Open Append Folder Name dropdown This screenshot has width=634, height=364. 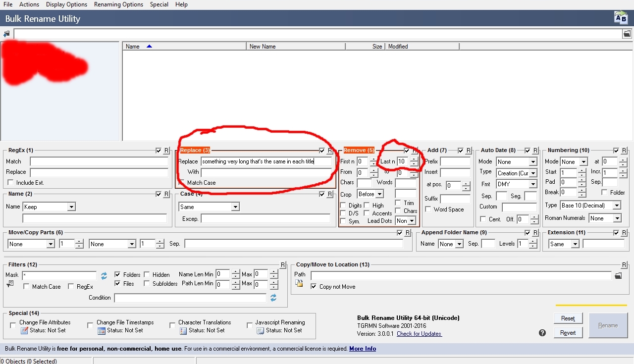click(451, 244)
